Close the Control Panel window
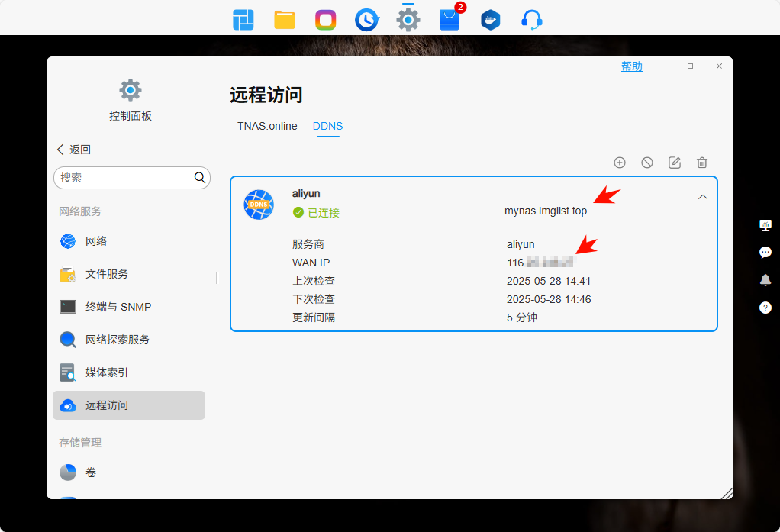The height and width of the screenshot is (532, 780). coord(719,66)
